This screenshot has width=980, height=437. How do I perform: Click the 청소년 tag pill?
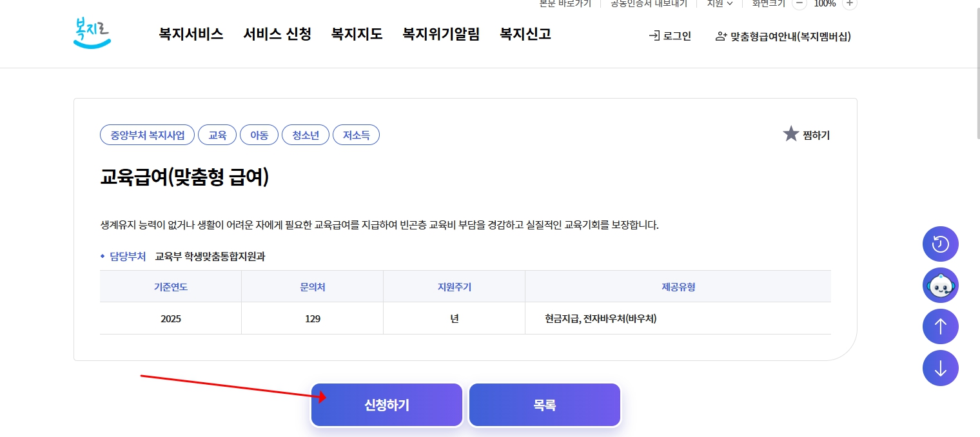pyautogui.click(x=306, y=135)
